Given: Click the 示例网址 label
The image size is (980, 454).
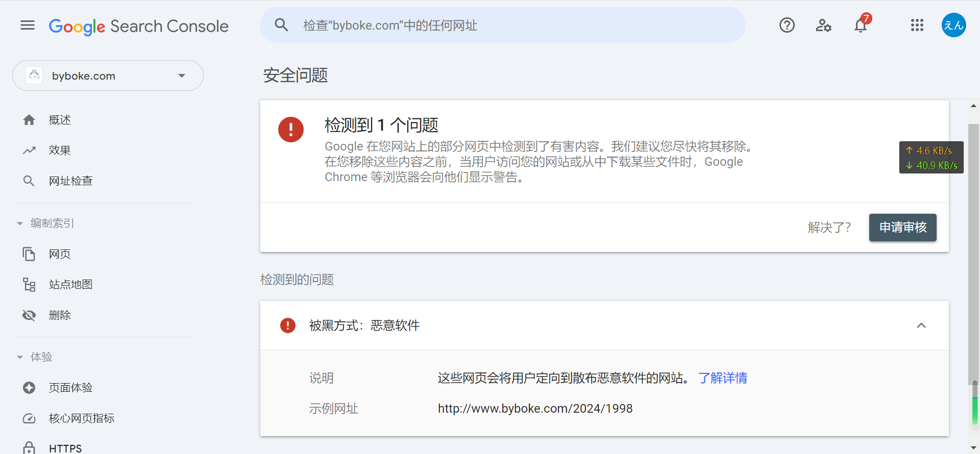Looking at the screenshot, I should tap(334, 409).
